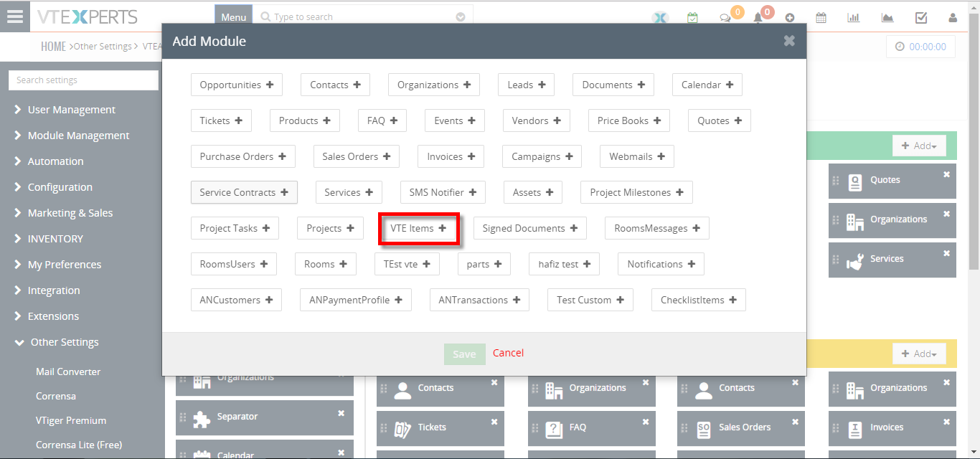Add the Signed Documents module
The image size is (980, 459).
530,228
